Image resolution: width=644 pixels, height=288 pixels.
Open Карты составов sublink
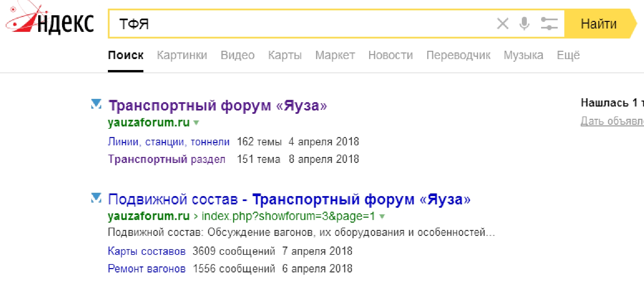(146, 251)
